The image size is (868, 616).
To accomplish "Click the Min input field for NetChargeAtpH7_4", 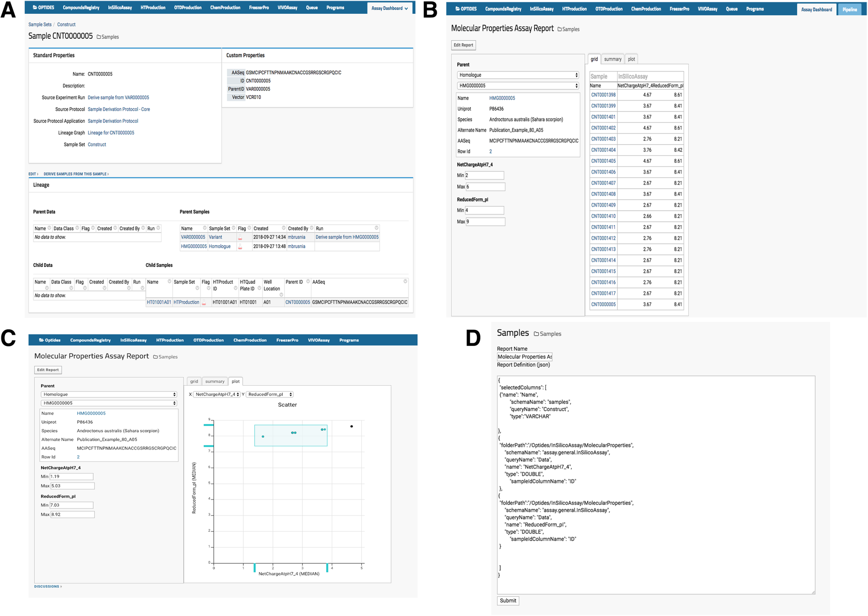I will [484, 177].
